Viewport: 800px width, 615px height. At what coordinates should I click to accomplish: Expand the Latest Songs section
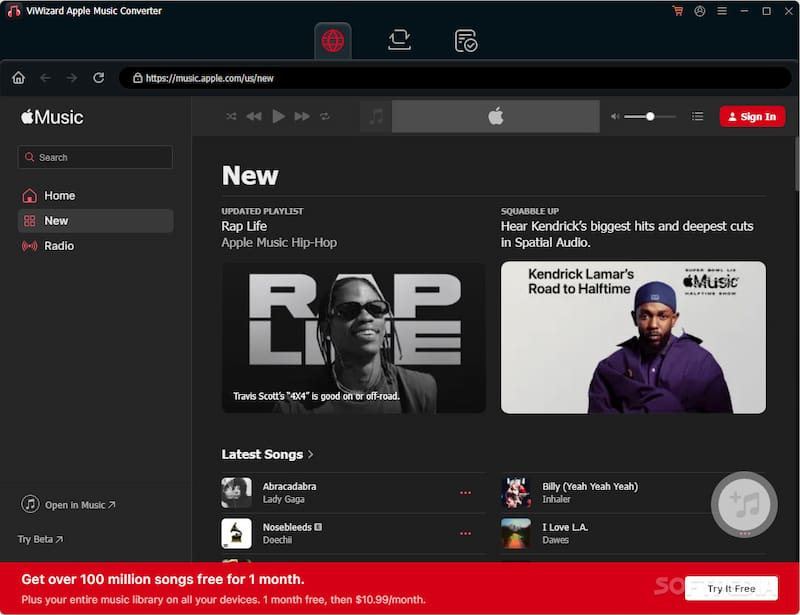click(267, 454)
